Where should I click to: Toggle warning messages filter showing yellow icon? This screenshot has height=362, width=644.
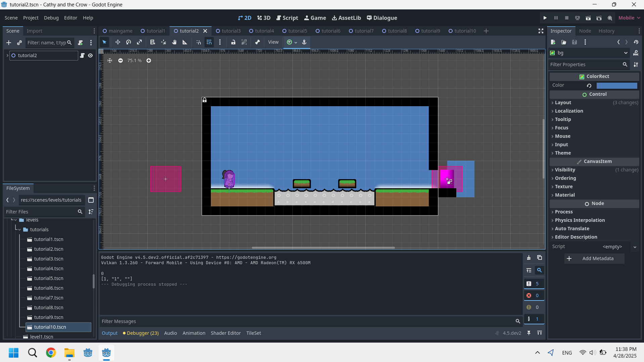pos(534,307)
